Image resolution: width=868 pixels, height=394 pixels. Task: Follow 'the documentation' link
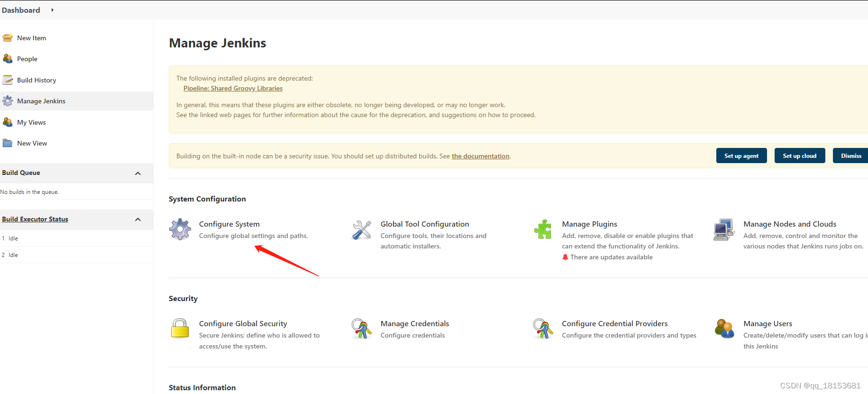tap(481, 156)
